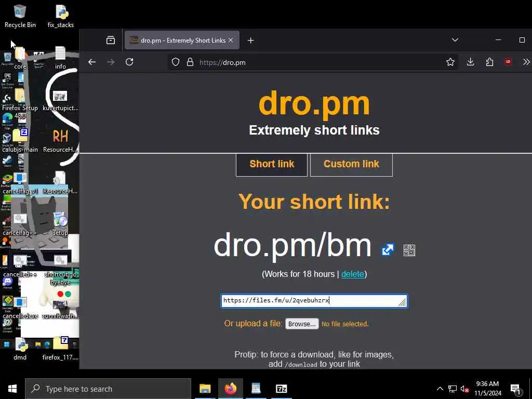Open the Recycle Bin desktop icon

pos(20,16)
